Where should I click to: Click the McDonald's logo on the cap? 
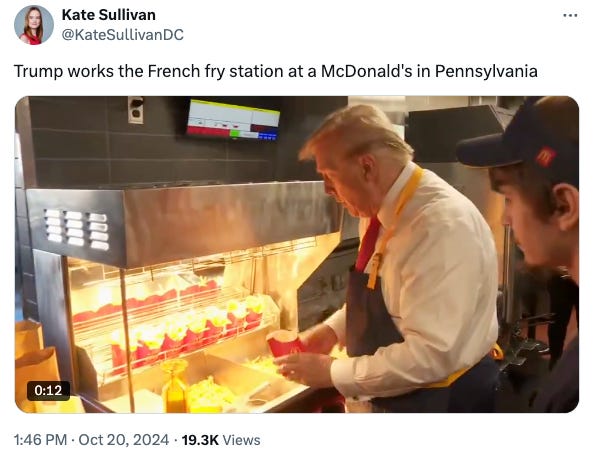point(545,156)
